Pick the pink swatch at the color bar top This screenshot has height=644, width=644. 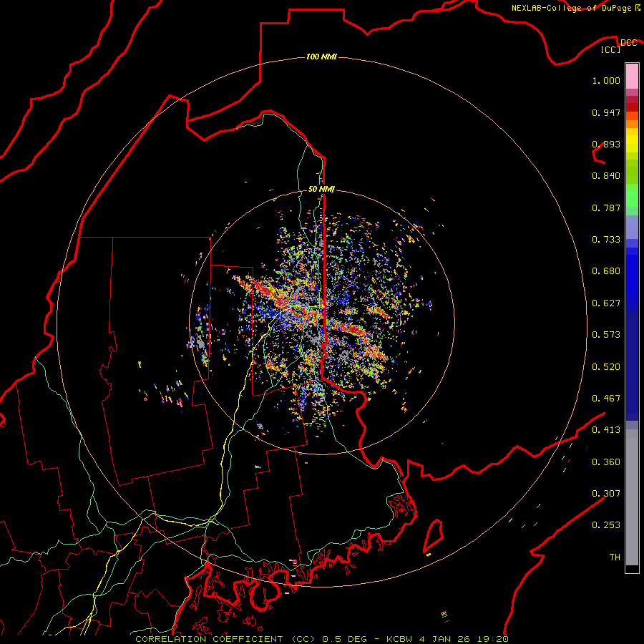point(632,77)
